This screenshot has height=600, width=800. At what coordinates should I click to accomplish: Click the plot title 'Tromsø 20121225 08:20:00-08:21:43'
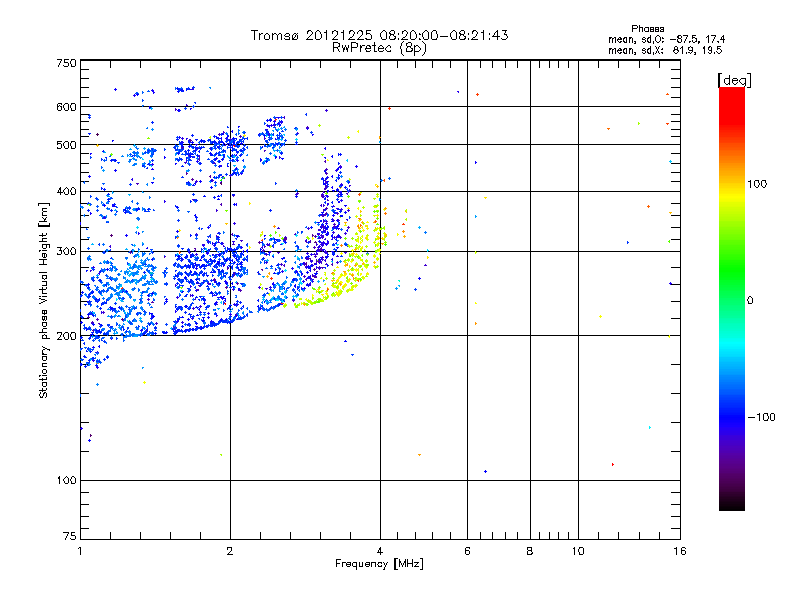tap(379, 35)
